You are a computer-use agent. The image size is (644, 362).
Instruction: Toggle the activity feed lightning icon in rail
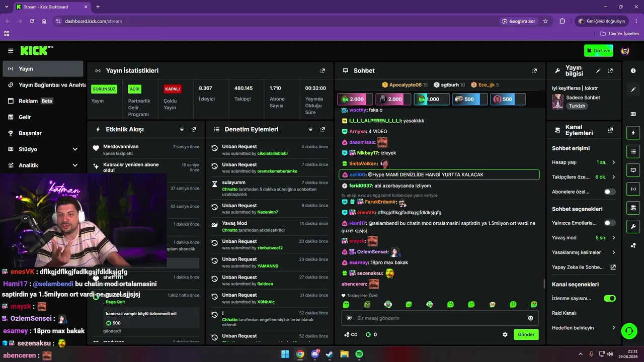click(633, 133)
